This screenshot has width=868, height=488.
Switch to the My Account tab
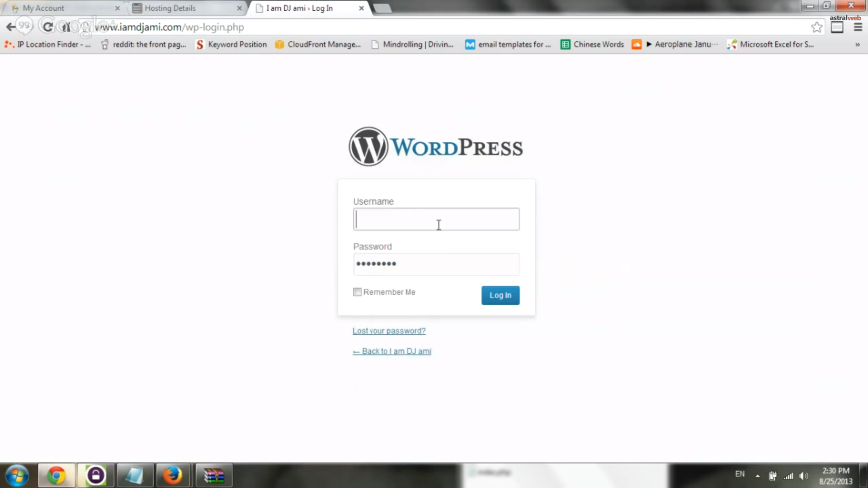[63, 8]
